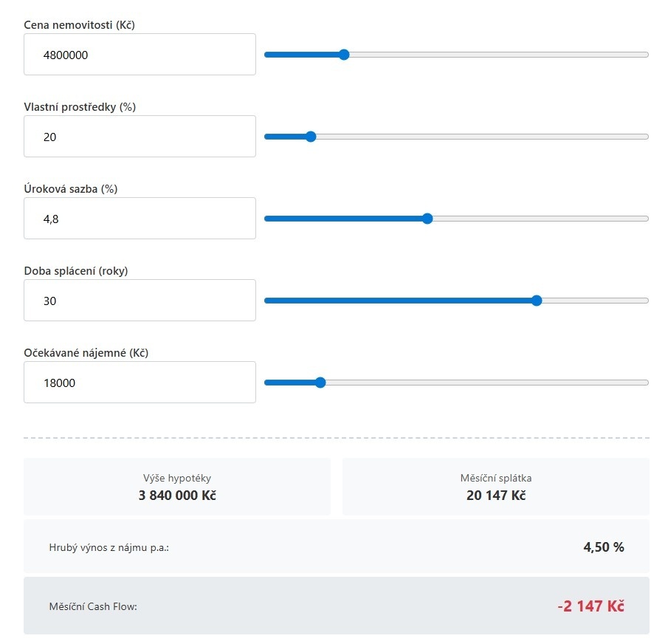Click the red -2 147 Kč cash flow value
Image resolution: width=668 pixels, height=644 pixels.
point(590,606)
